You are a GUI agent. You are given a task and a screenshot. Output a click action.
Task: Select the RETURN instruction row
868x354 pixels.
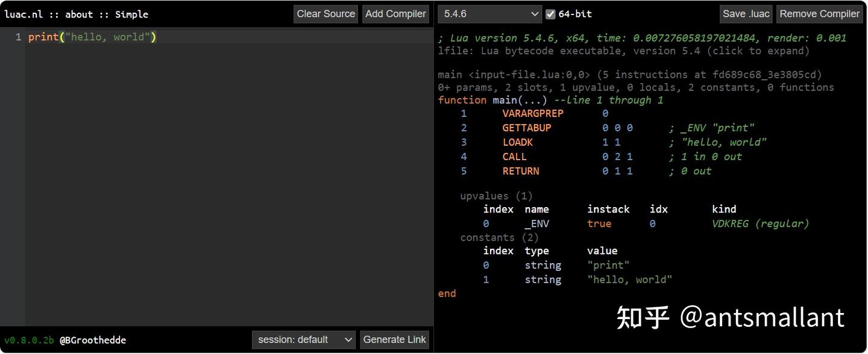coord(521,171)
